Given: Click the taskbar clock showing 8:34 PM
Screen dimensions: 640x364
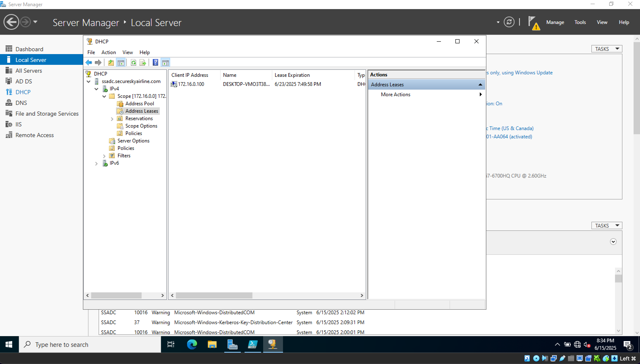Looking at the screenshot, I should (x=605, y=344).
